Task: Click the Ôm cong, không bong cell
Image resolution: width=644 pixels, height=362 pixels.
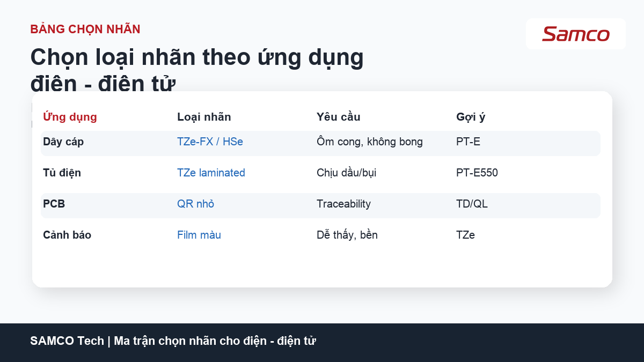Action: pyautogui.click(x=370, y=142)
